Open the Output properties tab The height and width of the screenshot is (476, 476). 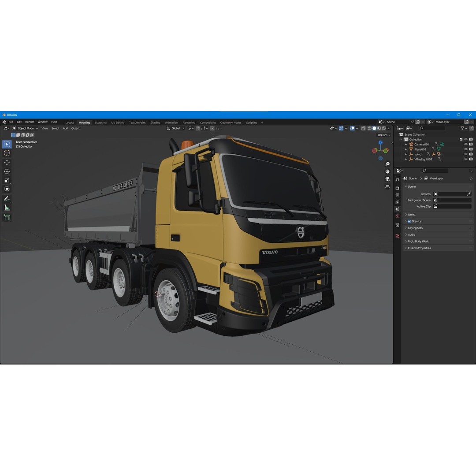[x=398, y=195]
